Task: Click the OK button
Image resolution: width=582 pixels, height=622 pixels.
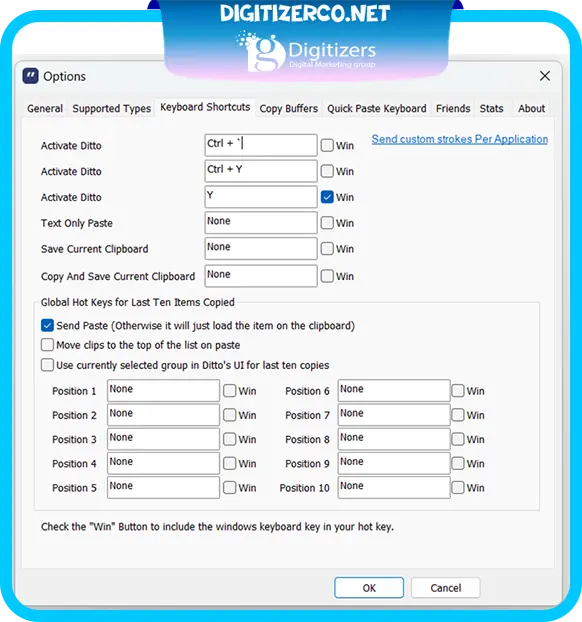Action: (369, 587)
